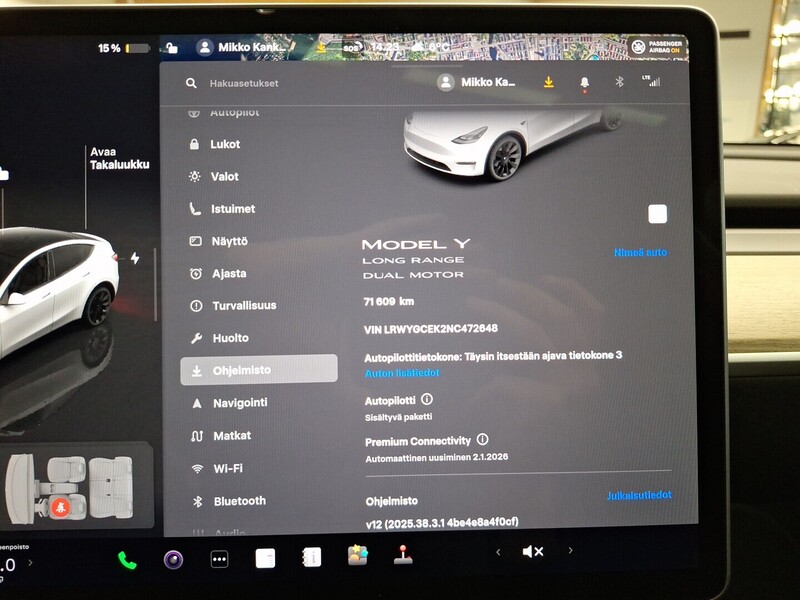This screenshot has width=800, height=600.
Task: Open software updates via download arrow icon
Action: [549, 81]
